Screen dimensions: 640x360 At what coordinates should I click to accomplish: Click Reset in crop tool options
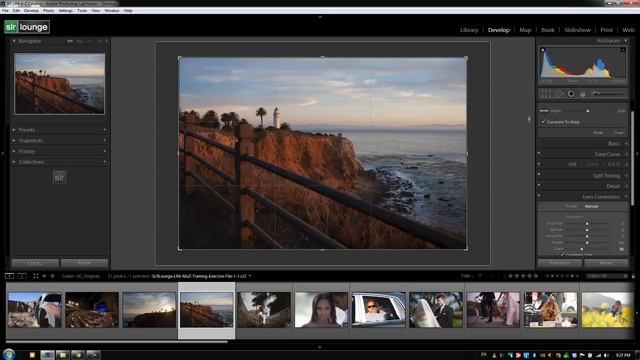click(x=598, y=133)
